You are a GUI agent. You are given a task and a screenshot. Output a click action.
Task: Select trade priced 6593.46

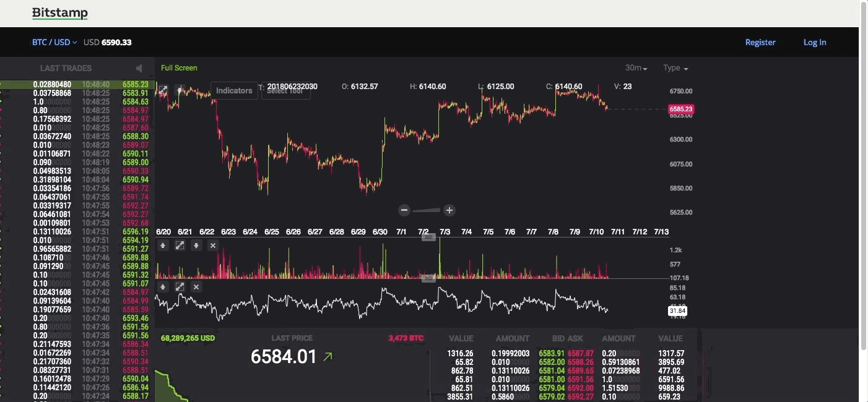coord(77,319)
